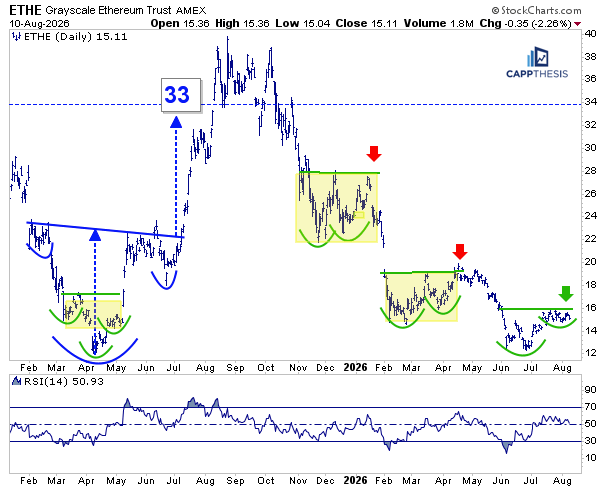Click the 90 RSI axis label

[x=590, y=390]
